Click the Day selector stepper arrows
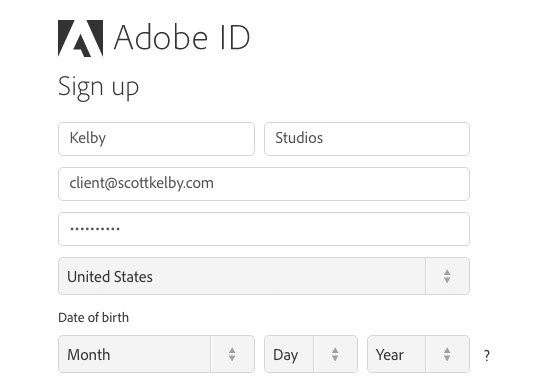The width and height of the screenshot is (544, 384). pyautogui.click(x=335, y=354)
